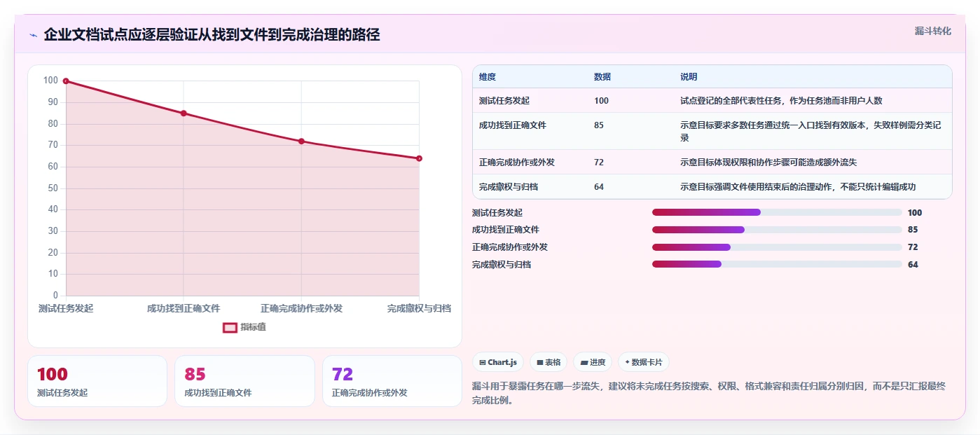Click table value 100

tap(601, 101)
